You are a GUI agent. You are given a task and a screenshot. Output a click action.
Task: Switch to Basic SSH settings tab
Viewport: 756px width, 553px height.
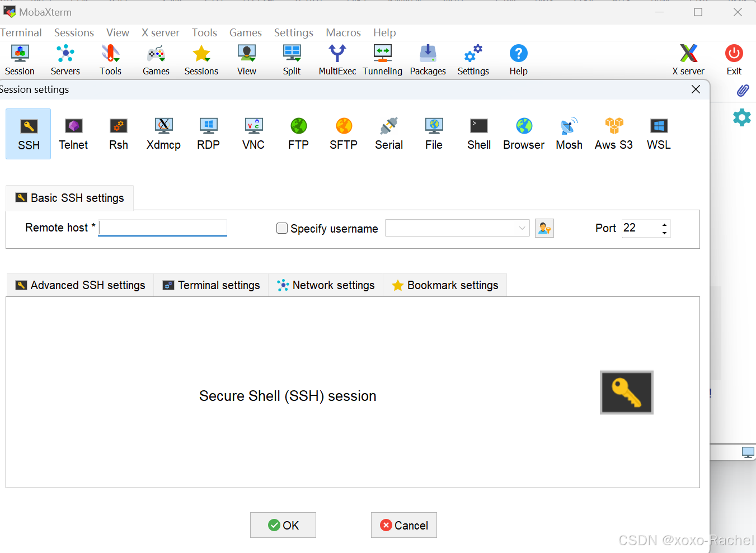[70, 198]
